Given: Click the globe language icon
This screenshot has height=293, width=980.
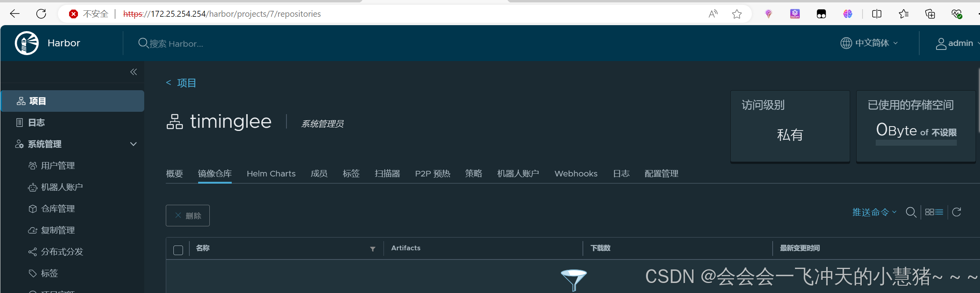Looking at the screenshot, I should pos(846,43).
